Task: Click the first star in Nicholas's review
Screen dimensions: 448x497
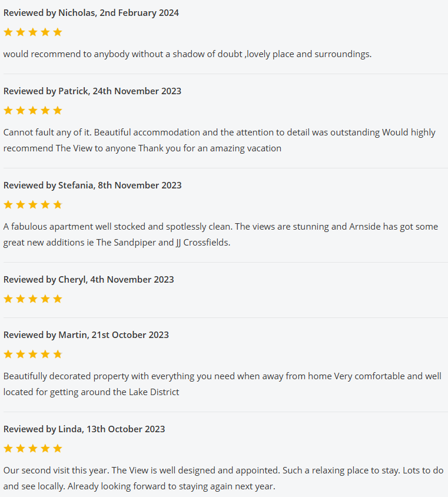Action: [8, 32]
